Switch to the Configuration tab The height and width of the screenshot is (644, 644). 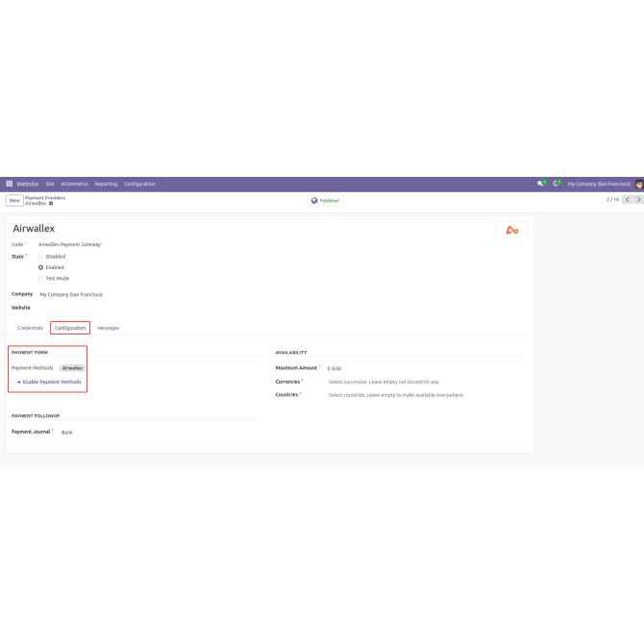click(70, 328)
